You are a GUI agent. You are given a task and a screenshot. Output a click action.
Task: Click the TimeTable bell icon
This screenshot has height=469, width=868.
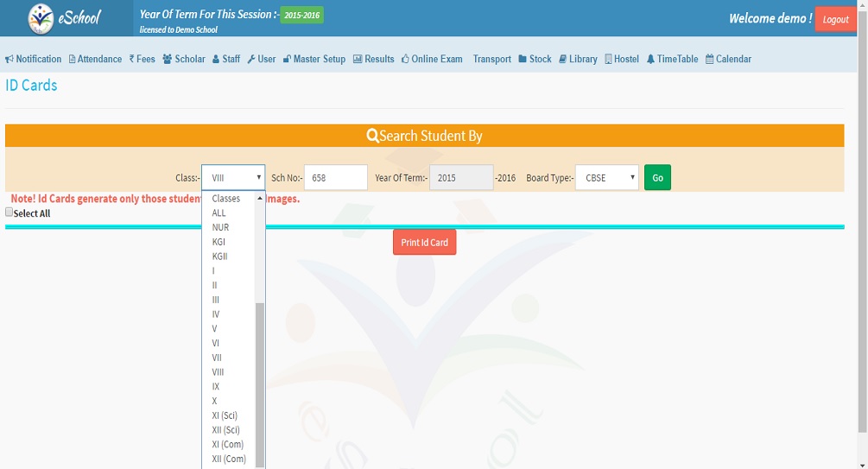point(650,60)
